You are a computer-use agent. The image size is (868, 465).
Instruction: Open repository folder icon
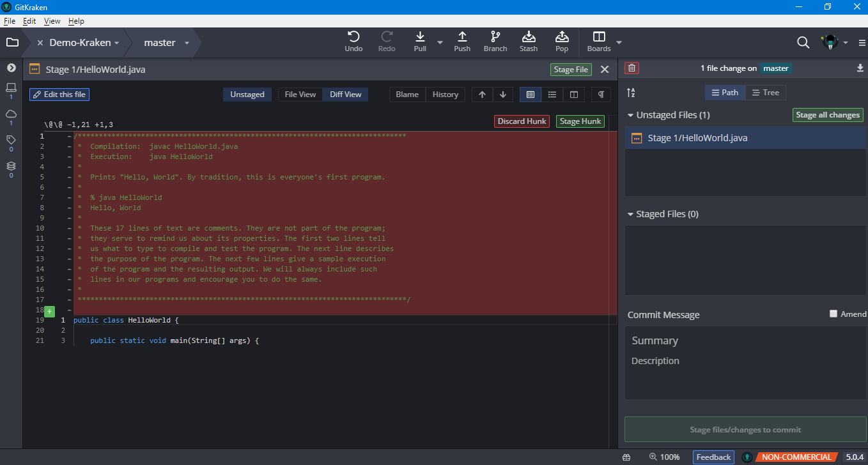(x=12, y=43)
